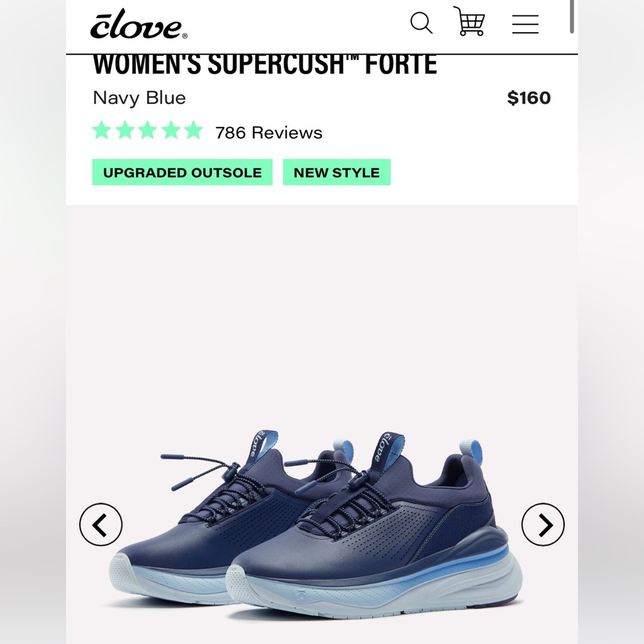Screen dimensions: 644x644
Task: Show next product image with right arrow
Action: (543, 524)
